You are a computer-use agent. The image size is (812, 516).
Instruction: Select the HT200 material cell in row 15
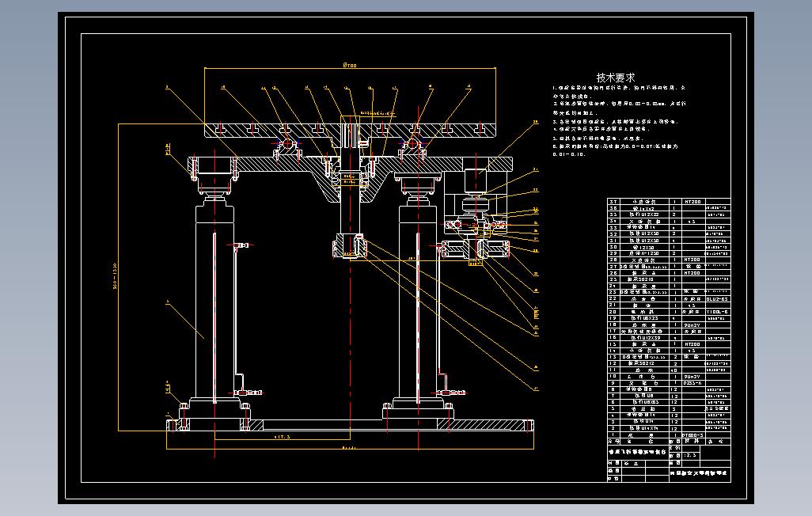click(693, 344)
